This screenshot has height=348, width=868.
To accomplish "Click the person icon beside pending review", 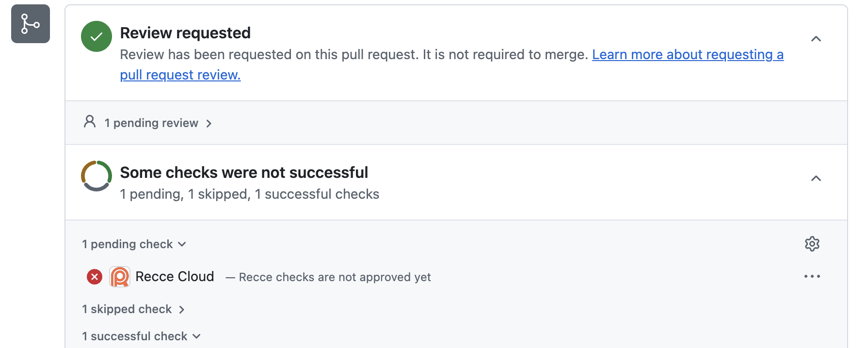I will click(x=90, y=122).
